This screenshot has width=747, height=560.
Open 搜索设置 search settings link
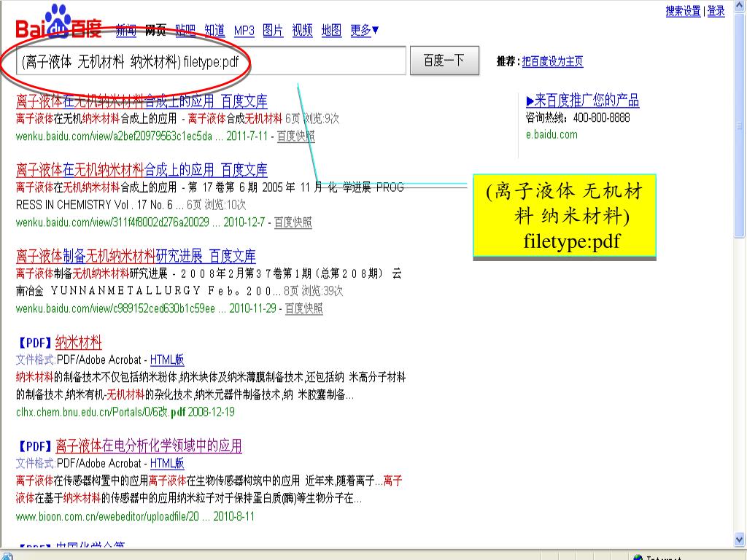tap(683, 11)
